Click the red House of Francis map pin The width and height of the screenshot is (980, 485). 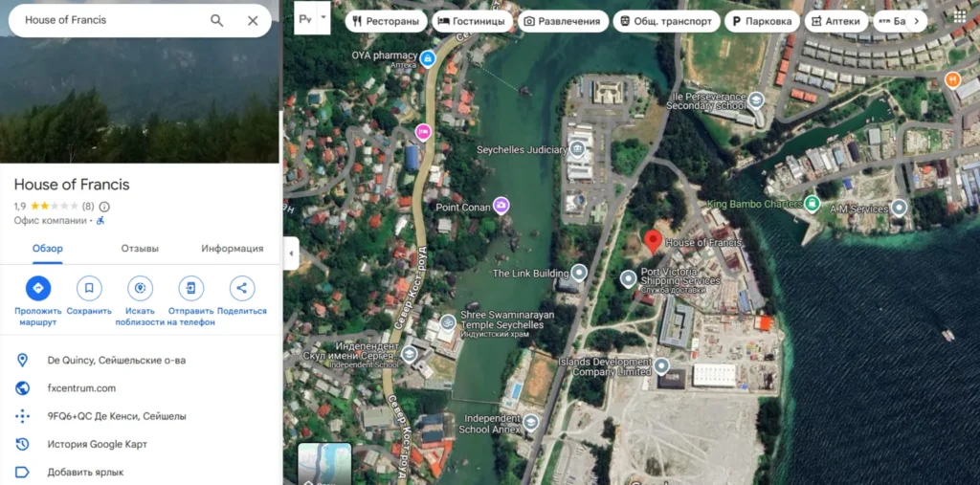653,241
